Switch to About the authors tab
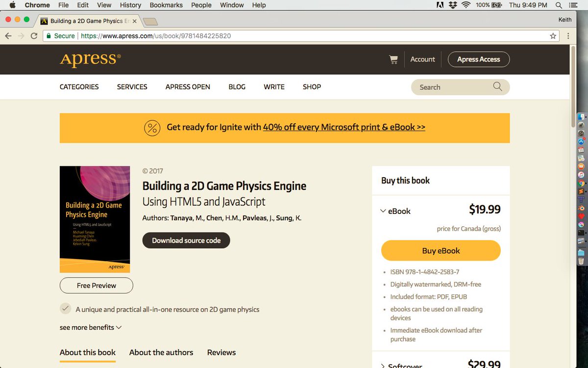This screenshot has width=588, height=368. coord(161,352)
